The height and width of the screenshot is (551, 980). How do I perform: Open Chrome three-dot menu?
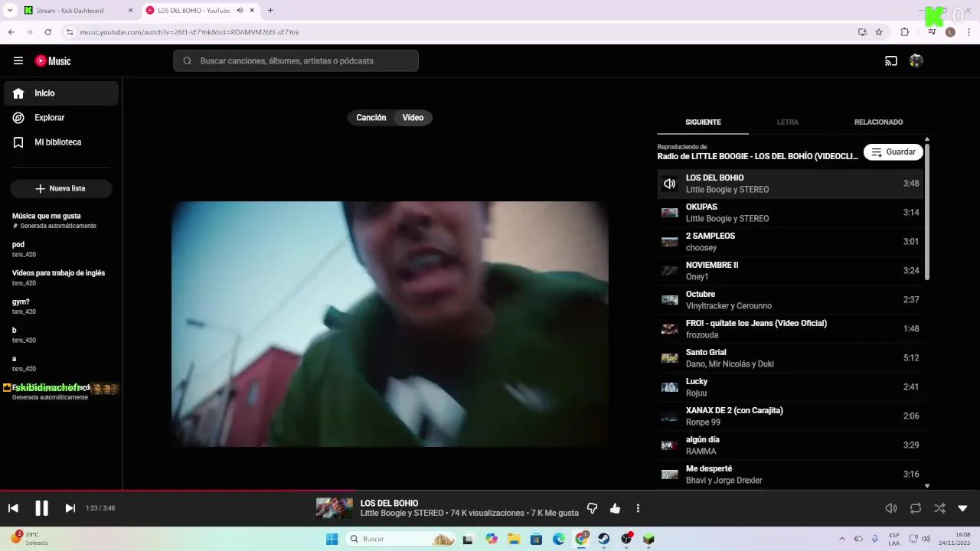tap(969, 32)
